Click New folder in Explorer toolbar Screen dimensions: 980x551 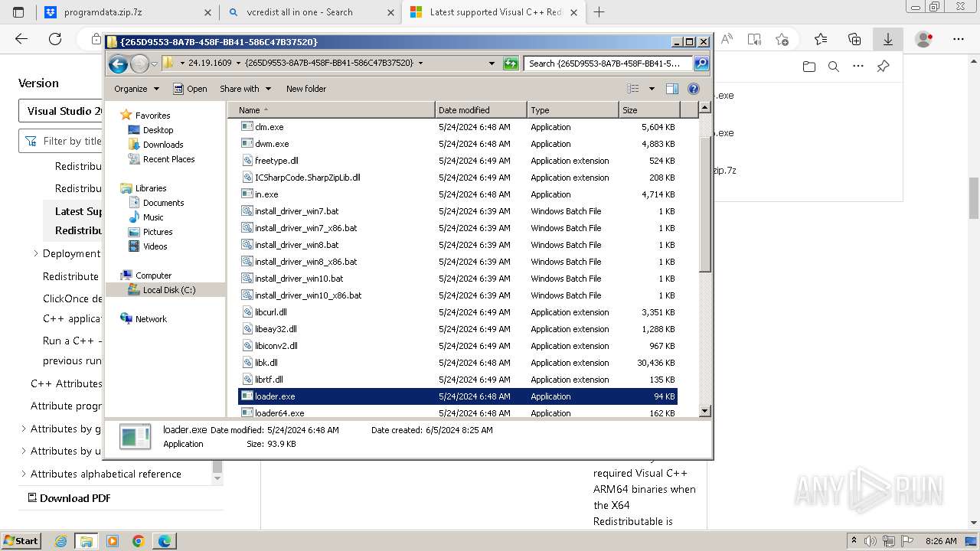click(306, 89)
